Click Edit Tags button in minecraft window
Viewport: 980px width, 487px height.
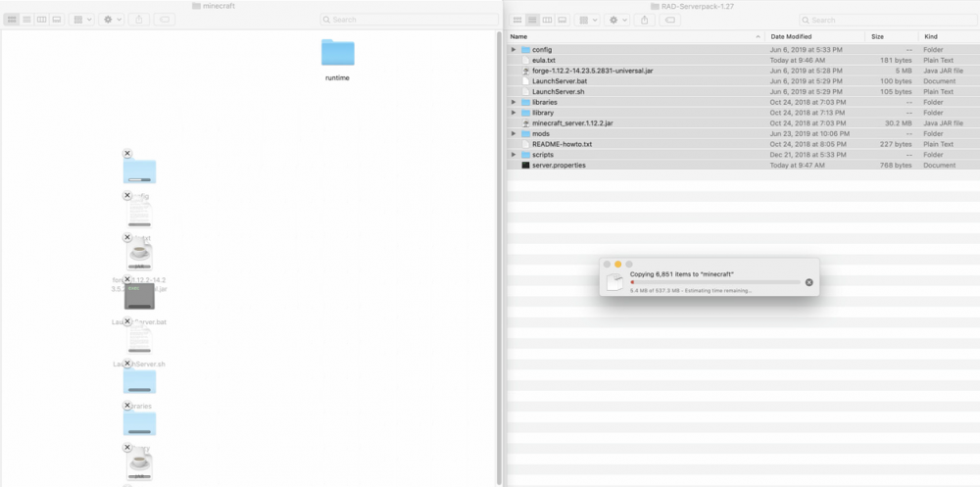pos(164,20)
